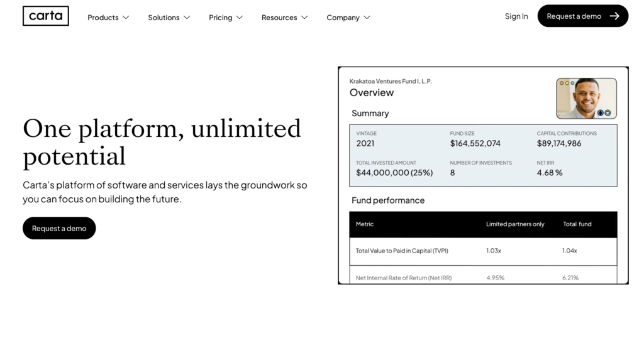Image resolution: width=644 pixels, height=338 pixels.
Task: Click the Total Value to Paid in Capital (TVPI) row label
Action: (x=402, y=251)
